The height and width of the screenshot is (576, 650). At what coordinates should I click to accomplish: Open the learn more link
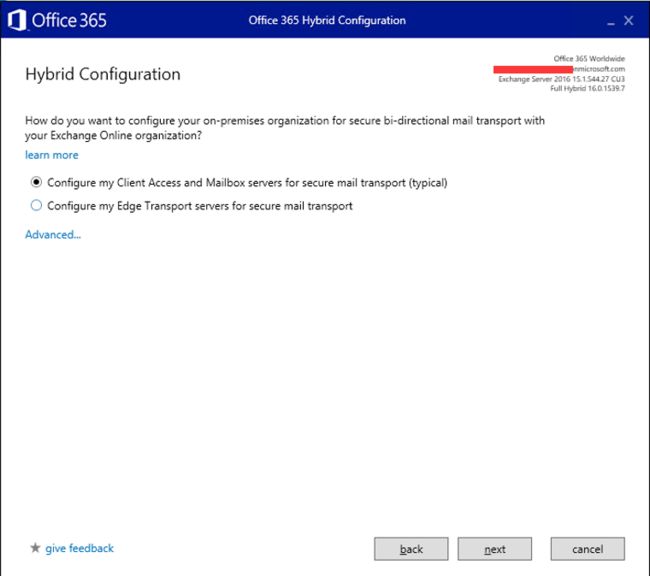coord(51,155)
